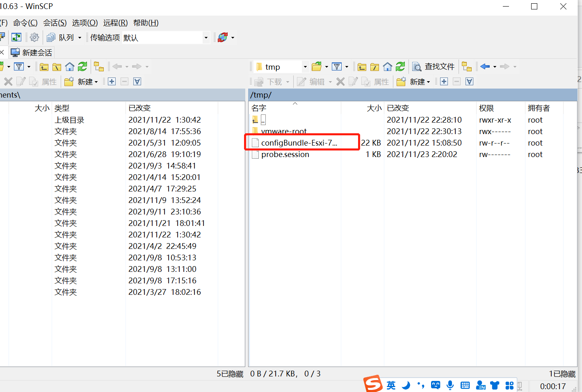Expand the 传输选项 默认 transfer settings dropdown

(205, 37)
